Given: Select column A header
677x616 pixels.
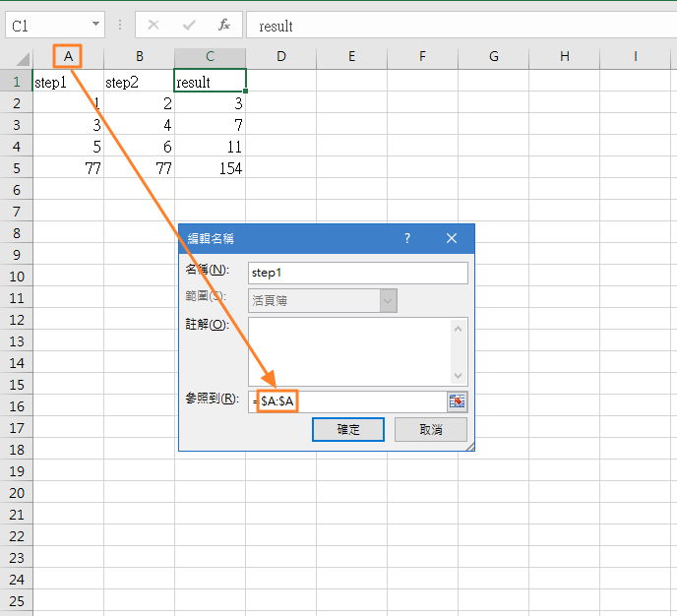Looking at the screenshot, I should point(68,57).
